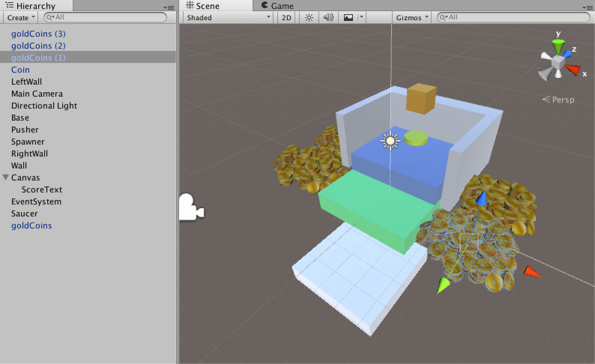Select Wall object in Hierarchy
The height and width of the screenshot is (364, 595).
(x=88, y=166)
